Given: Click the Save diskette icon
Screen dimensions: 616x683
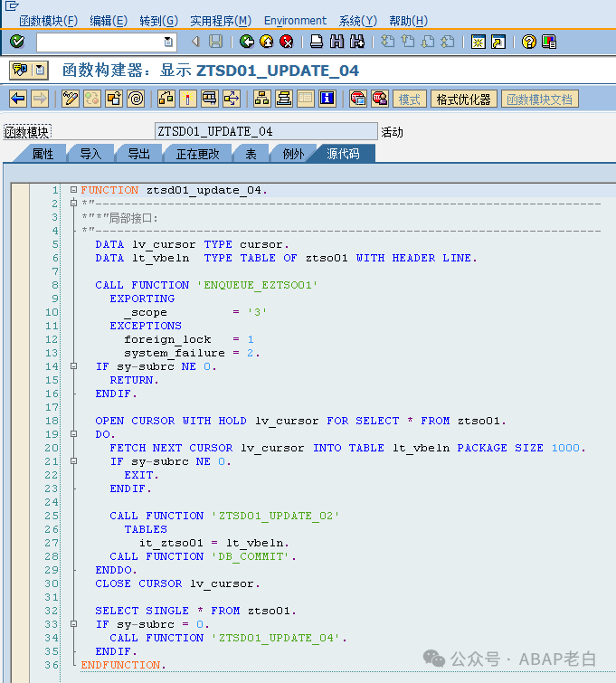Looking at the screenshot, I should (215, 42).
